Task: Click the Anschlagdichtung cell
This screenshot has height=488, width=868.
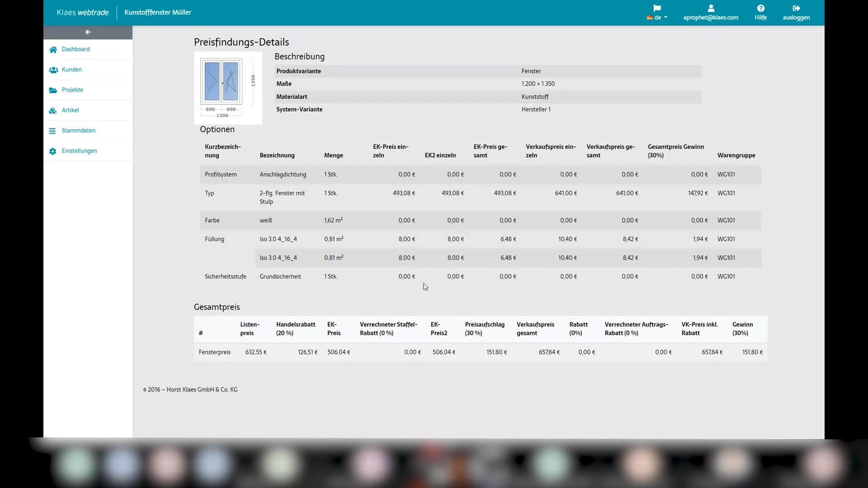Action: coord(283,174)
